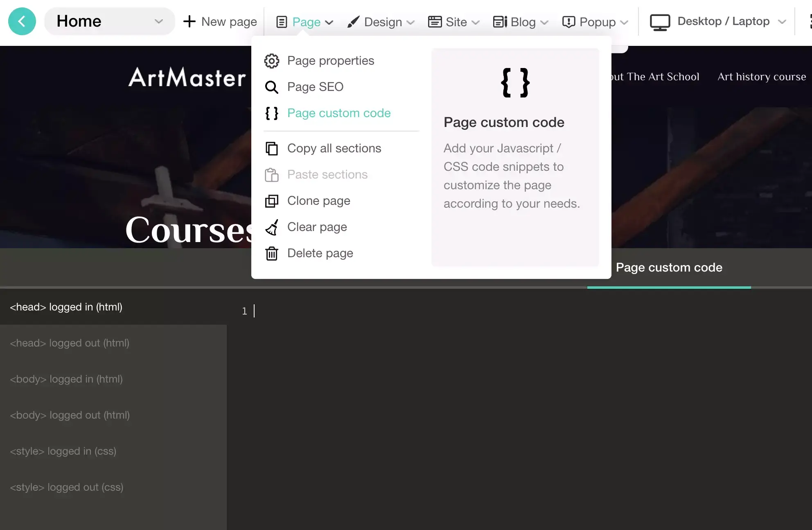The height and width of the screenshot is (530, 812).
Task: Expand the Blog chevron arrow
Action: pyautogui.click(x=544, y=23)
